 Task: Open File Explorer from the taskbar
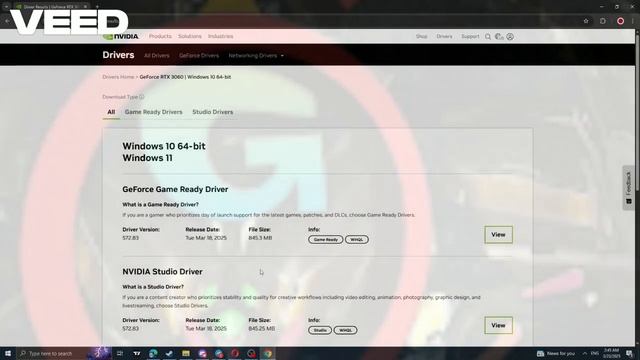point(186,353)
